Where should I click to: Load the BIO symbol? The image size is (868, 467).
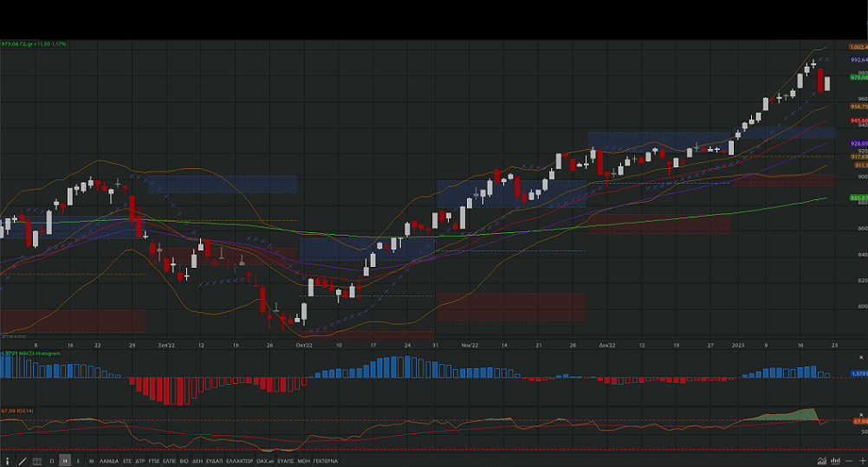point(184,461)
